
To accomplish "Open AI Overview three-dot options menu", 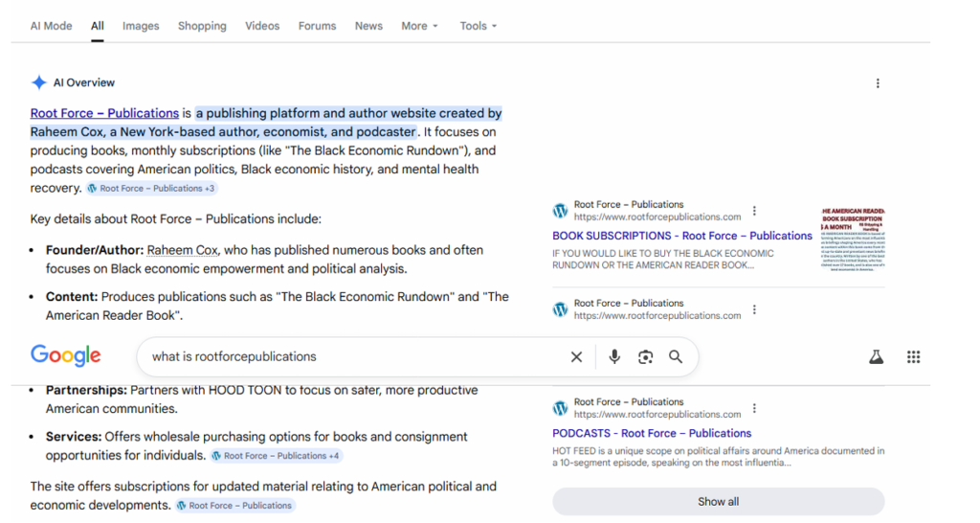I will tap(878, 83).
